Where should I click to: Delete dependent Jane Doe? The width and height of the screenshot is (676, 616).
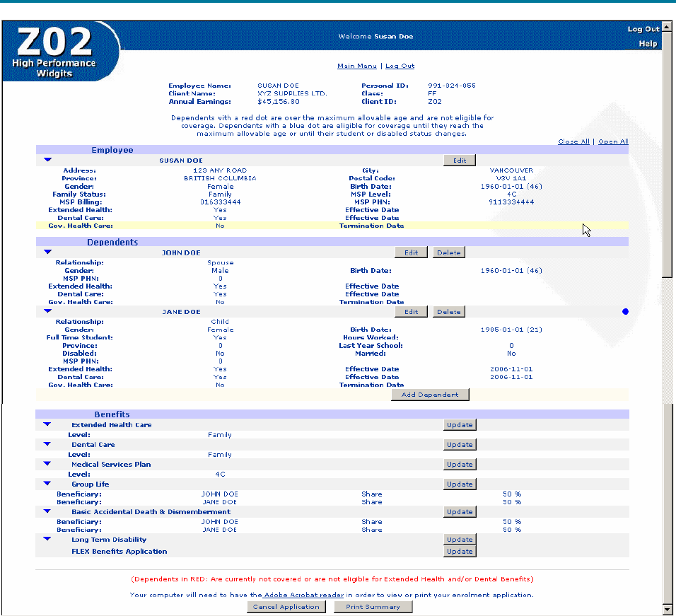[x=448, y=312]
